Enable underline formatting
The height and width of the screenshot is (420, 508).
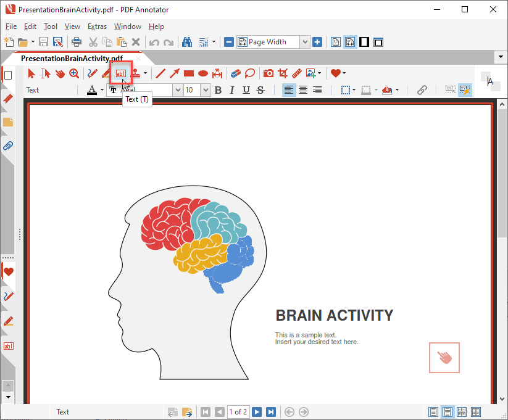click(x=244, y=90)
